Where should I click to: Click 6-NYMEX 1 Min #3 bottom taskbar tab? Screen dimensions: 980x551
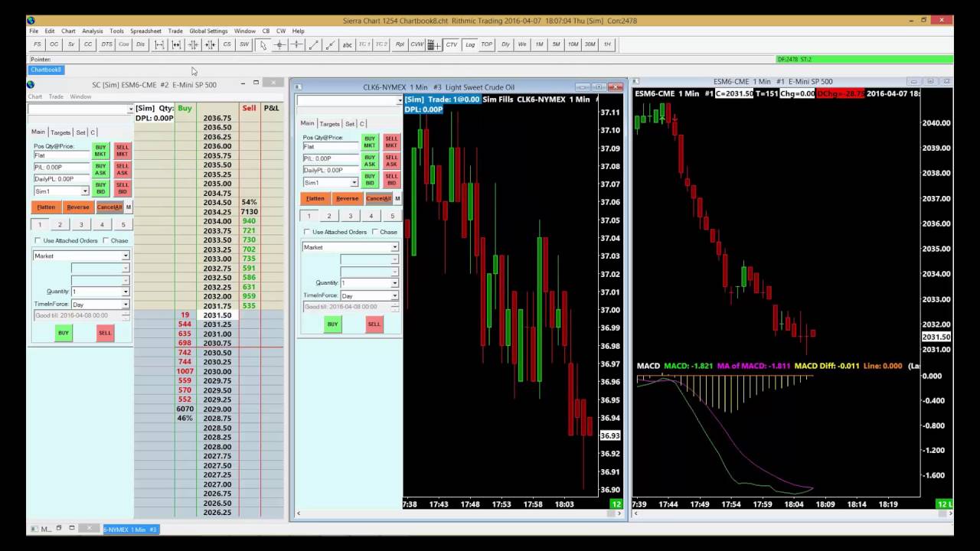click(x=130, y=530)
